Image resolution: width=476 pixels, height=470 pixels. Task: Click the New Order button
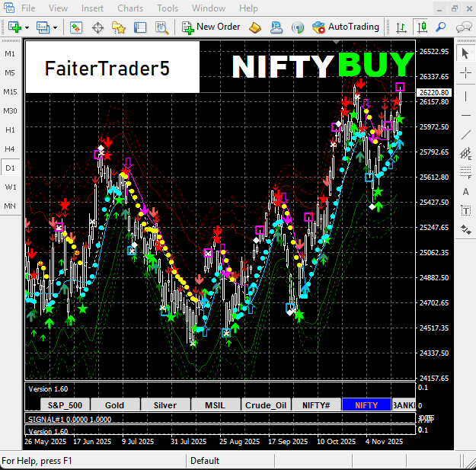[x=211, y=27]
